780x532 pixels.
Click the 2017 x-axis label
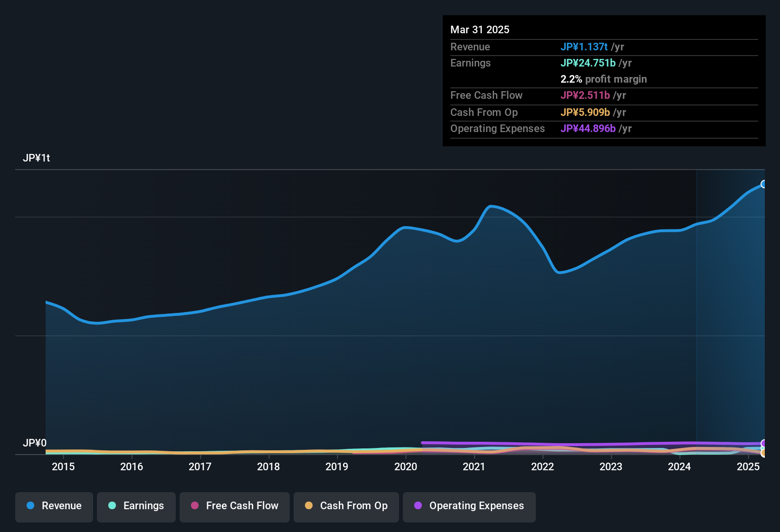point(200,466)
